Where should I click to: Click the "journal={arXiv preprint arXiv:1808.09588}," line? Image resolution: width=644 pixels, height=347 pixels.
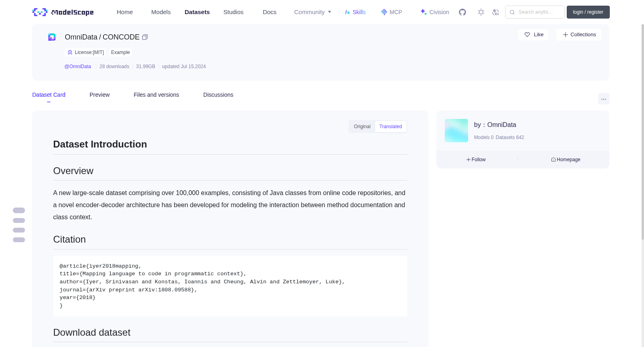[128, 290]
